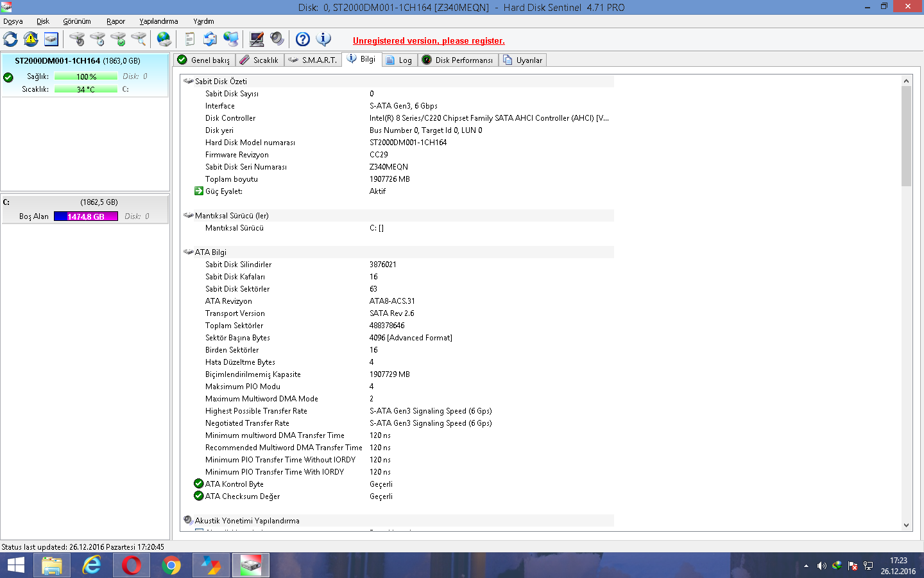Click green check icon beside ATA Kontrol Byte
Image resolution: width=924 pixels, height=578 pixels.
coord(199,484)
